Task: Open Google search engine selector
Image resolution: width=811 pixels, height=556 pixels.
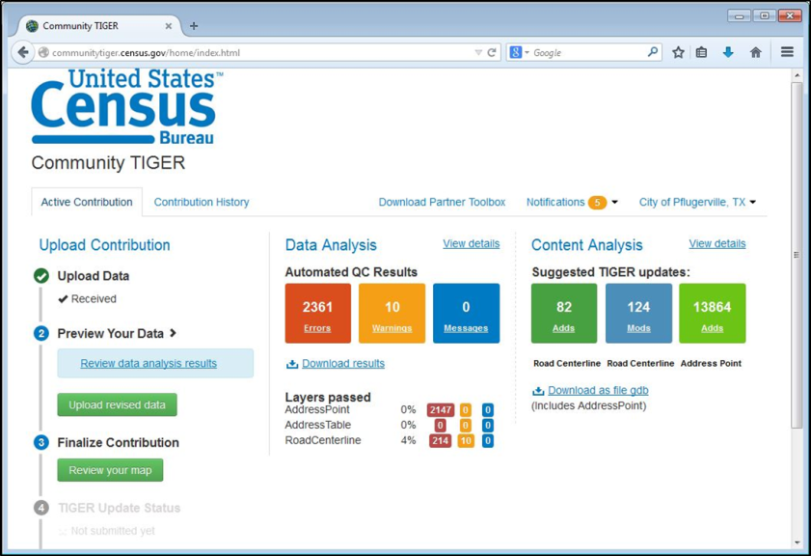Action: [x=519, y=52]
